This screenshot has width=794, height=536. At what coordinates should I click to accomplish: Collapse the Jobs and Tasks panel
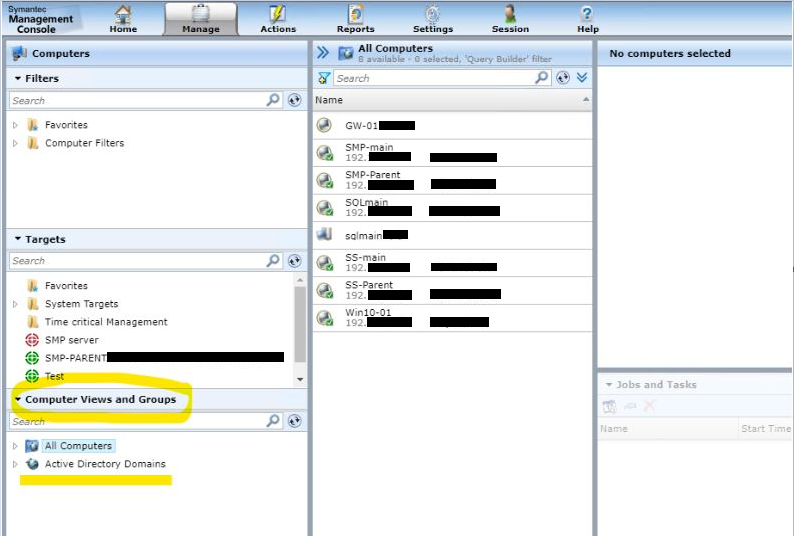coord(609,385)
